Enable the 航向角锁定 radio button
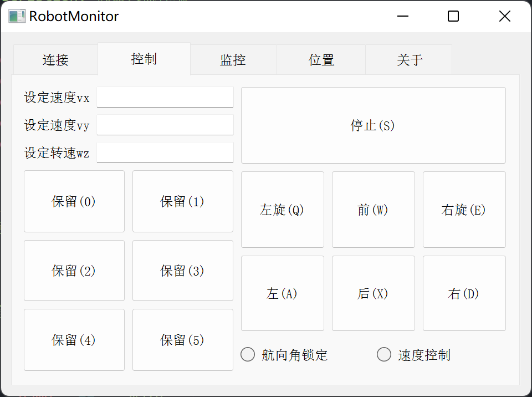The width and height of the screenshot is (532, 397). pos(284,355)
